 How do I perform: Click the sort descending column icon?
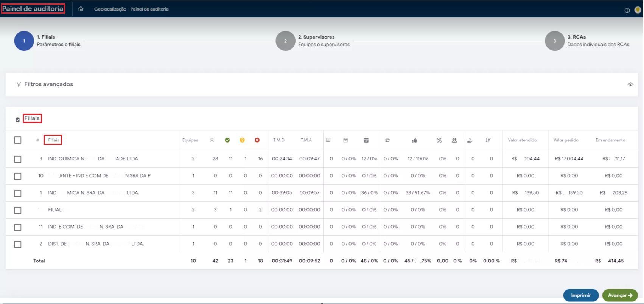[x=488, y=140]
